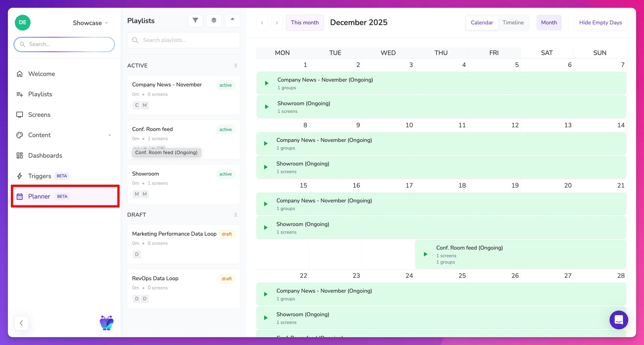Click the DE user avatar

23,23
